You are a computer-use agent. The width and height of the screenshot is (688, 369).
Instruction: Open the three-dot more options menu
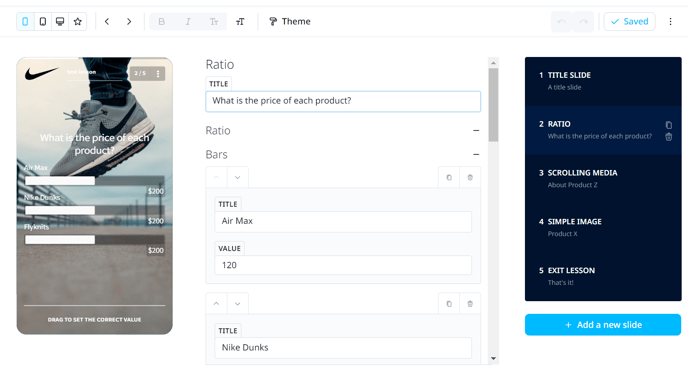pos(670,21)
